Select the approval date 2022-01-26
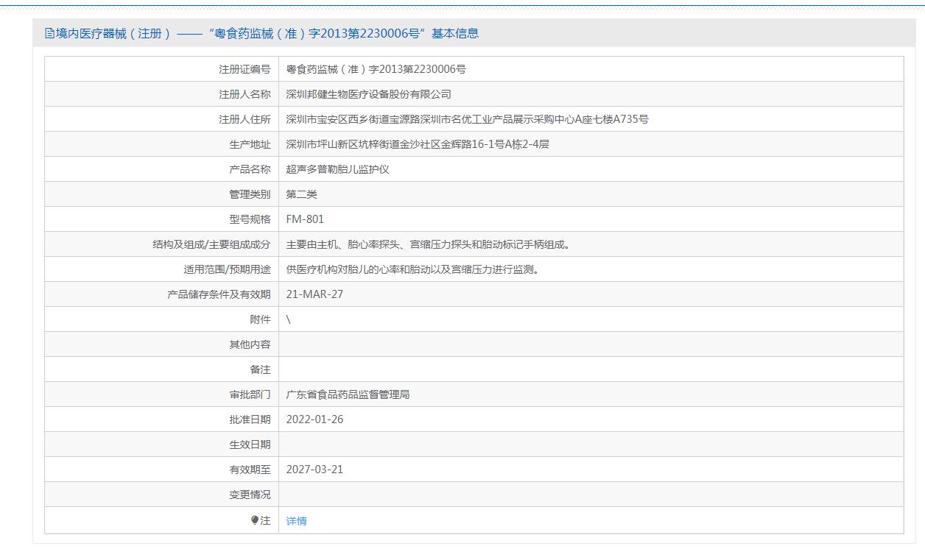 pos(314,419)
